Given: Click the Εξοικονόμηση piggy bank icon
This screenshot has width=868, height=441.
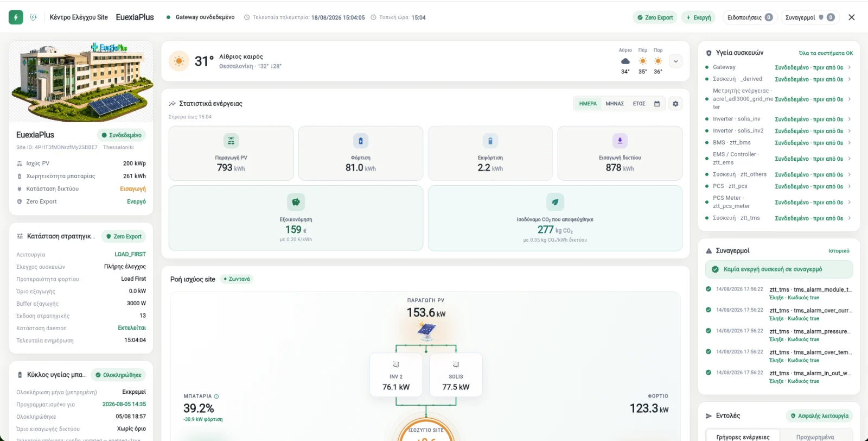Looking at the screenshot, I should 296,202.
